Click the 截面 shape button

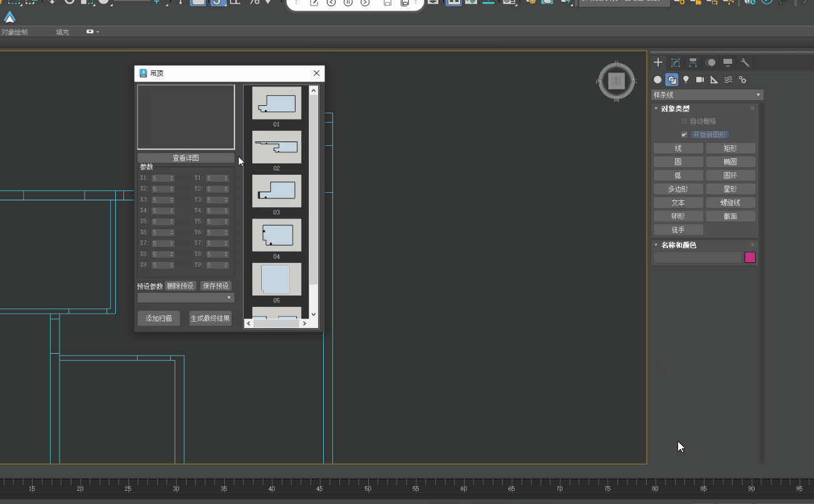pos(731,216)
